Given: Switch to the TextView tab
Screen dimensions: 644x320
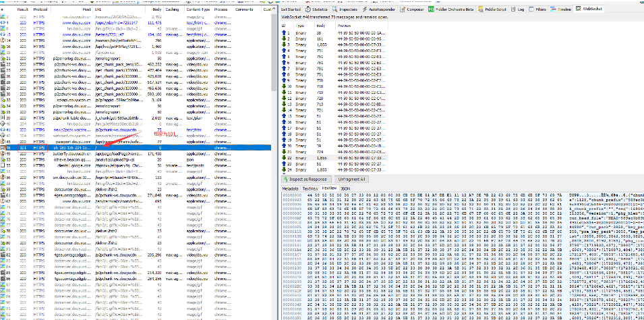Looking at the screenshot, I should pos(310,188).
